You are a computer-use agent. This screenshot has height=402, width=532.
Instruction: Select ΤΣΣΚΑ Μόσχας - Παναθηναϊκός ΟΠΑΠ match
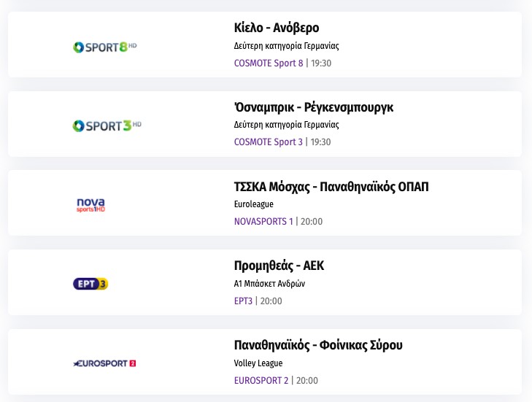[x=331, y=187]
